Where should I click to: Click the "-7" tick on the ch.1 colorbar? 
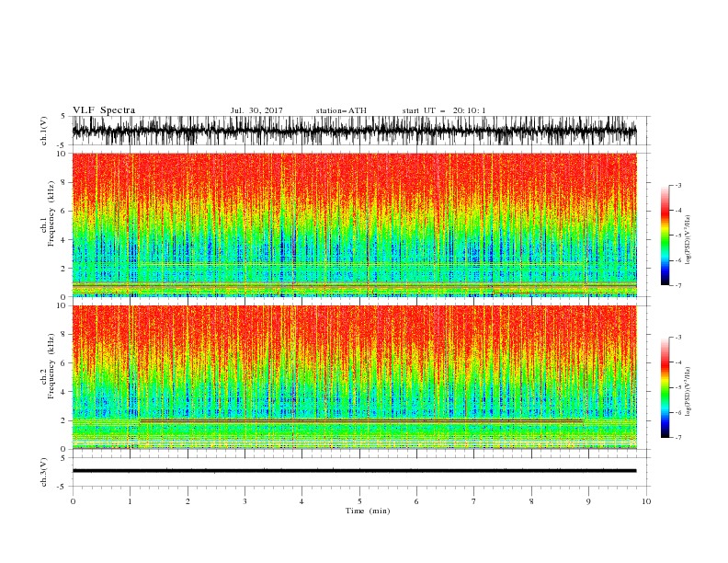point(677,285)
